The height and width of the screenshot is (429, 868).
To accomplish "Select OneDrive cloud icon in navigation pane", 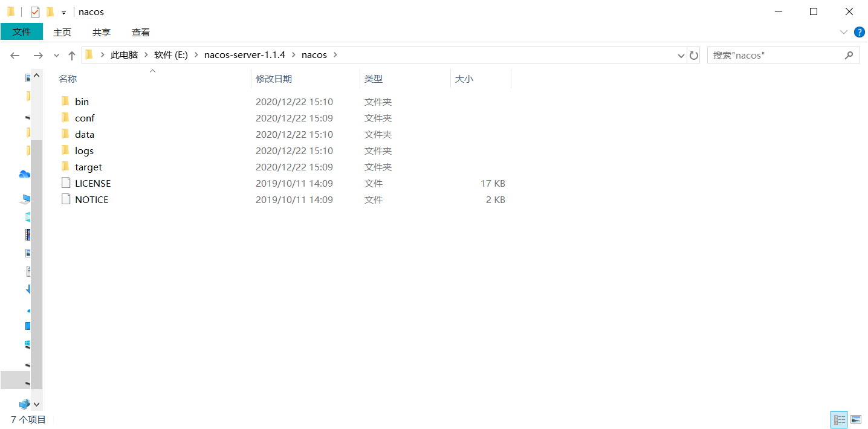I will click(x=24, y=174).
